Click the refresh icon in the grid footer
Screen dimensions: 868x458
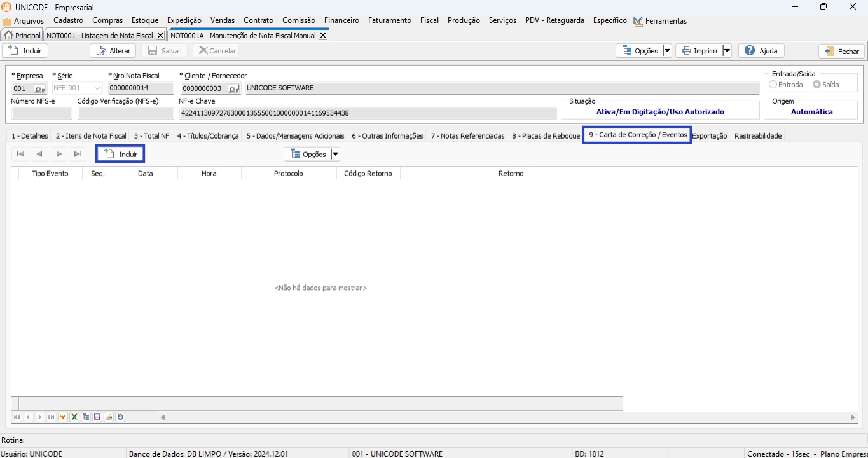point(120,417)
